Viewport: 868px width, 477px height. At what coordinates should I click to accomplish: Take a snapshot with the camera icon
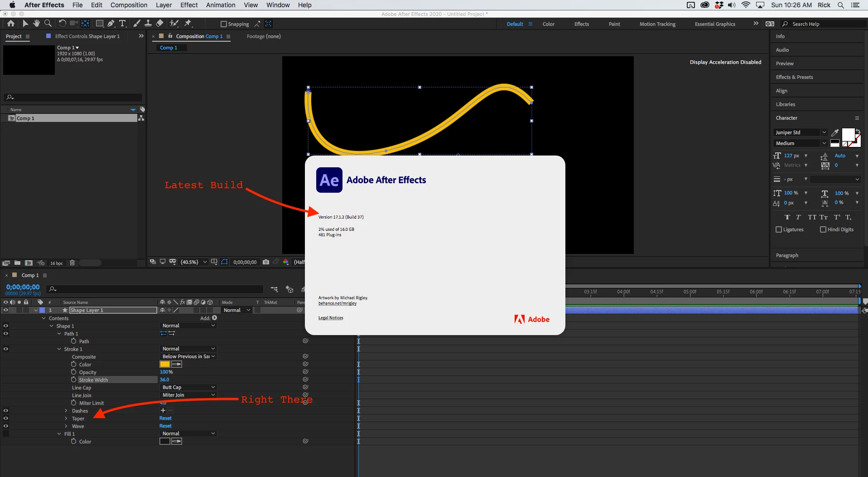(266, 262)
